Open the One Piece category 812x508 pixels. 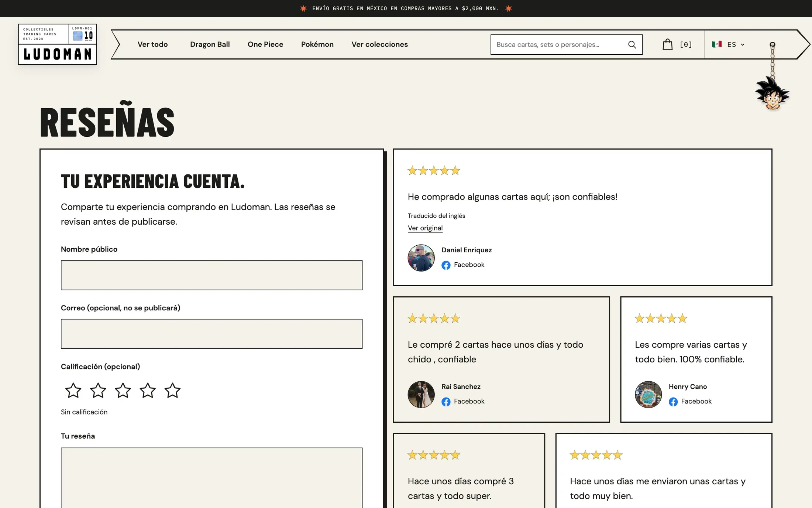point(265,44)
